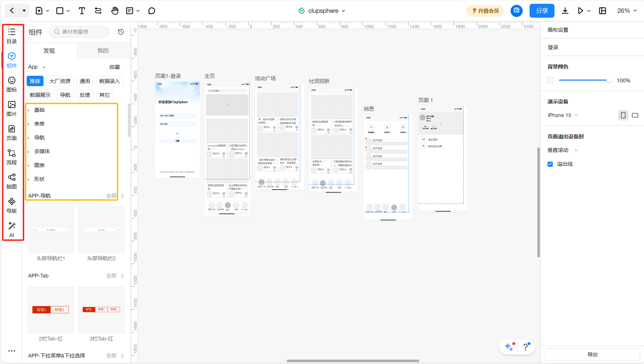Select the 大厂资源 filter tag
This screenshot has height=364, width=644.
(60, 81)
